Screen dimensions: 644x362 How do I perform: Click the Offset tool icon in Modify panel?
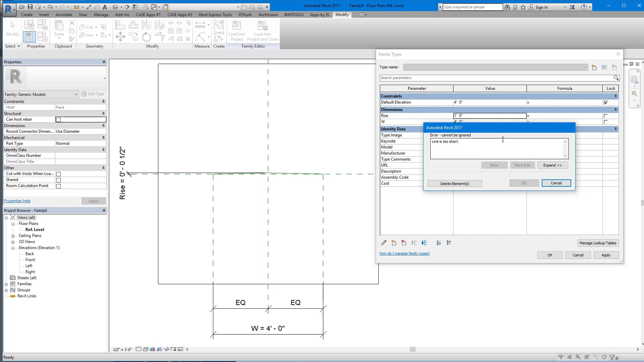pos(133,25)
